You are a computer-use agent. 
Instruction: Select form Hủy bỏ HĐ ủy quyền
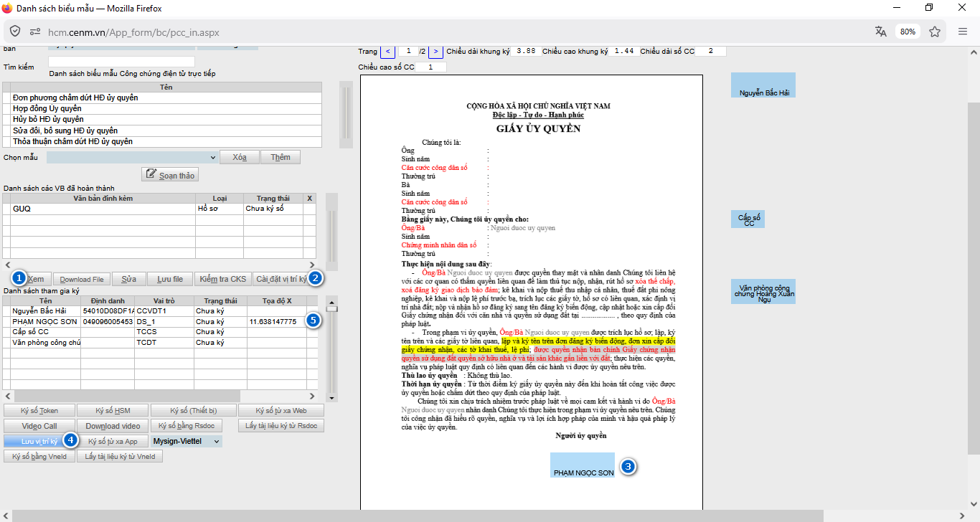pyautogui.click(x=166, y=119)
